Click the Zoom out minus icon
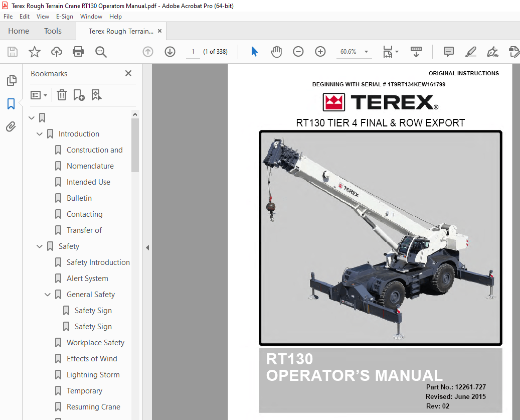520x420 pixels. 298,51
